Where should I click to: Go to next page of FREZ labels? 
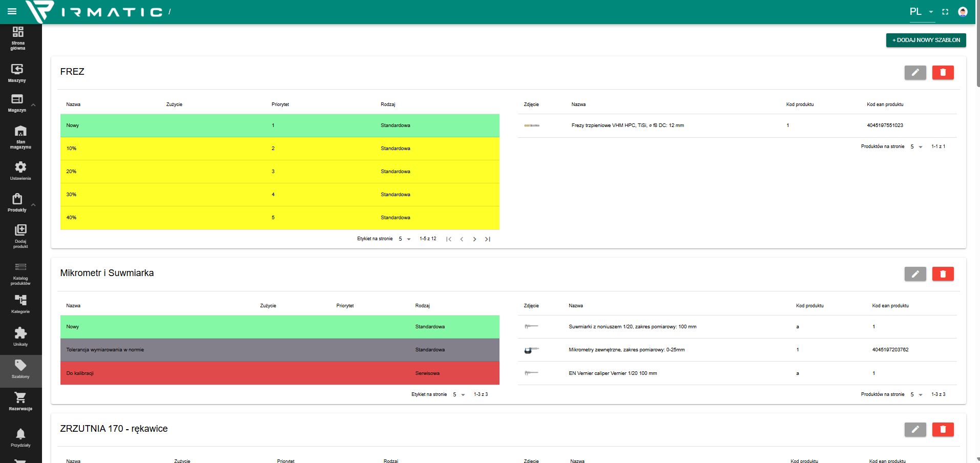(474, 239)
